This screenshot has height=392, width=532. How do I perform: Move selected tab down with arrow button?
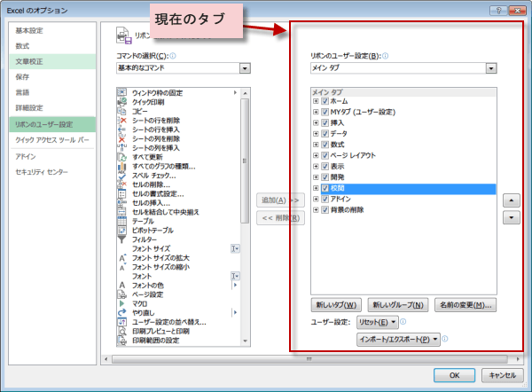pos(511,217)
